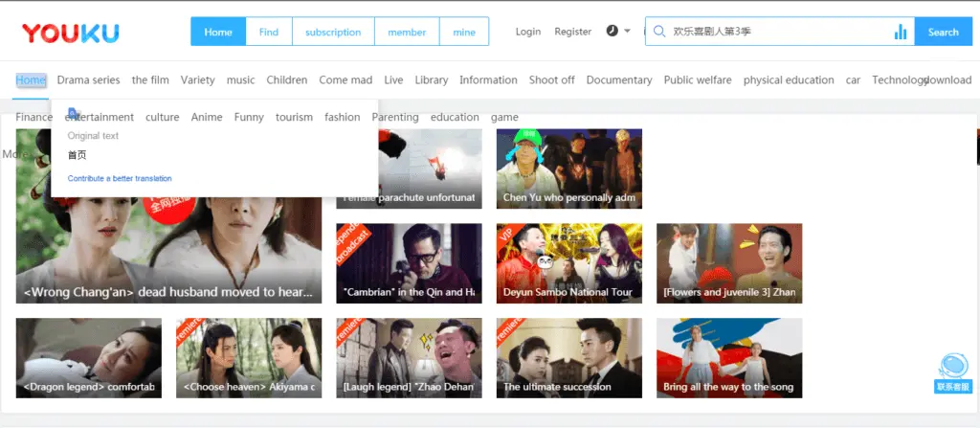Click the original text 首页 in popup
The image size is (980, 428).
pyautogui.click(x=77, y=155)
